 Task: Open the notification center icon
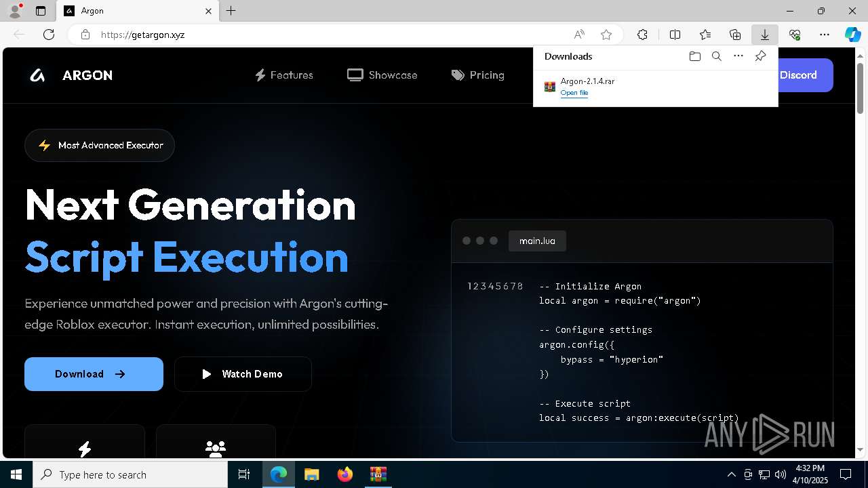pos(846,474)
